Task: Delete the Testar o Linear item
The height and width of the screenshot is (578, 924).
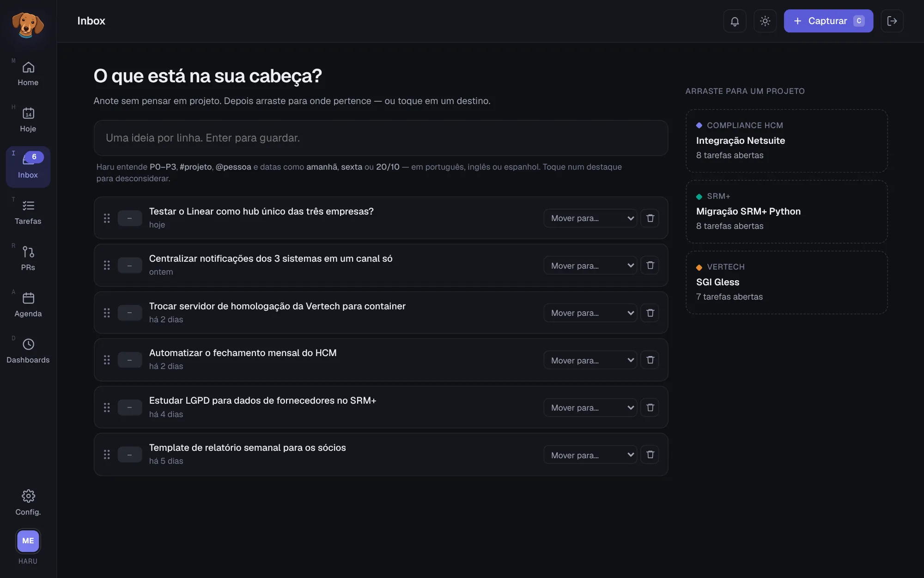Action: point(650,218)
